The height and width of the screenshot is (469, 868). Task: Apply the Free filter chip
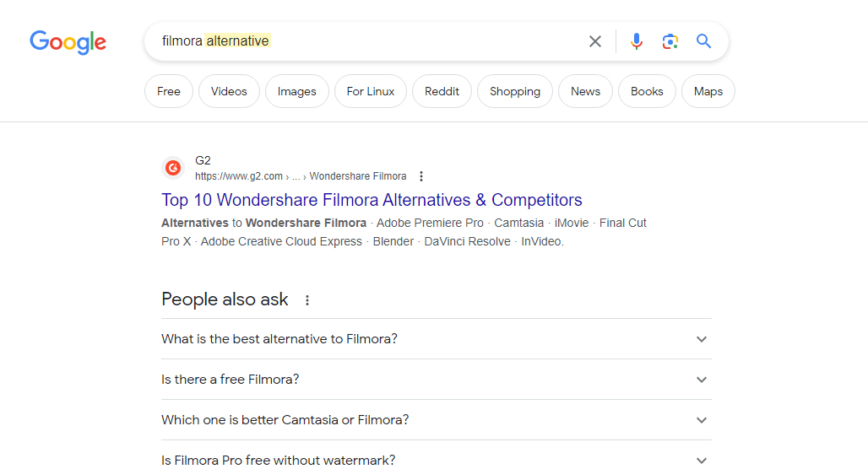169,91
